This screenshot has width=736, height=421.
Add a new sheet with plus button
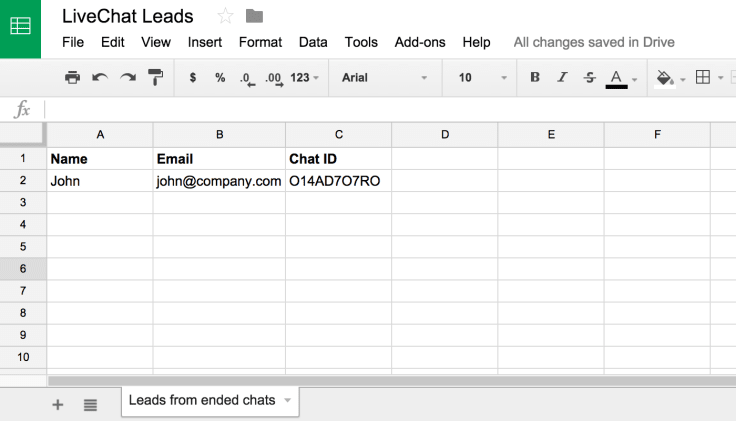point(58,405)
